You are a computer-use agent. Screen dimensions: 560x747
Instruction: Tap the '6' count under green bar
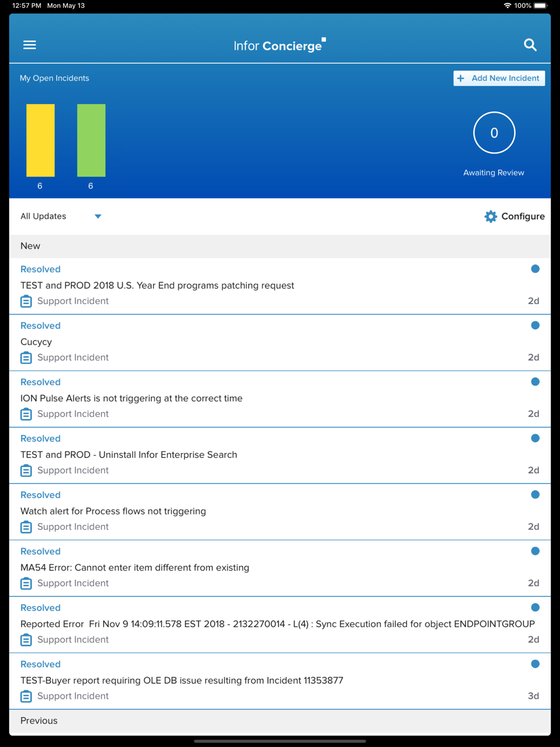(x=91, y=186)
